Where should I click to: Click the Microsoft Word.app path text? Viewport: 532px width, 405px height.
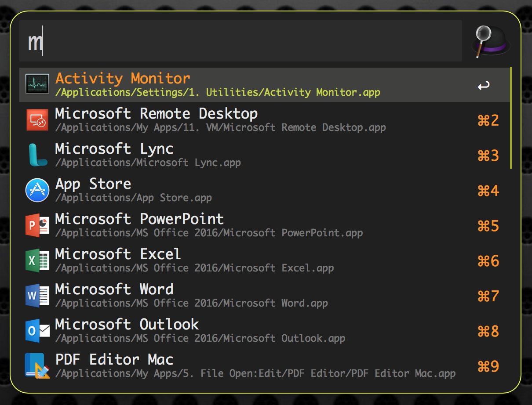point(192,303)
